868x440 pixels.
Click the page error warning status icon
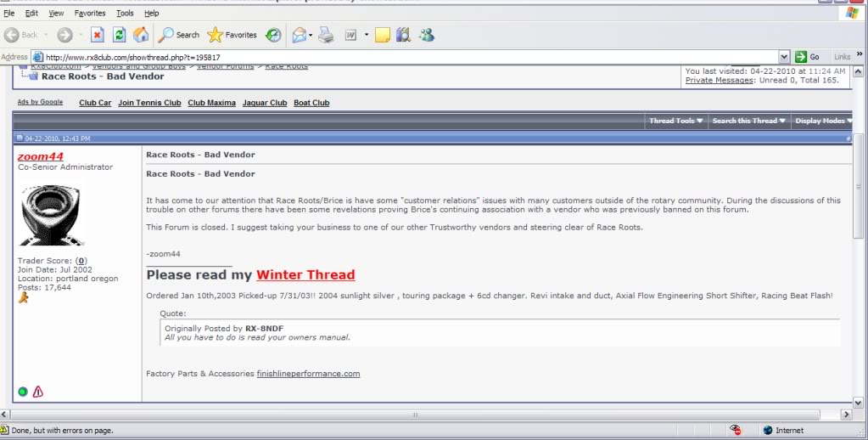[x=4, y=430]
